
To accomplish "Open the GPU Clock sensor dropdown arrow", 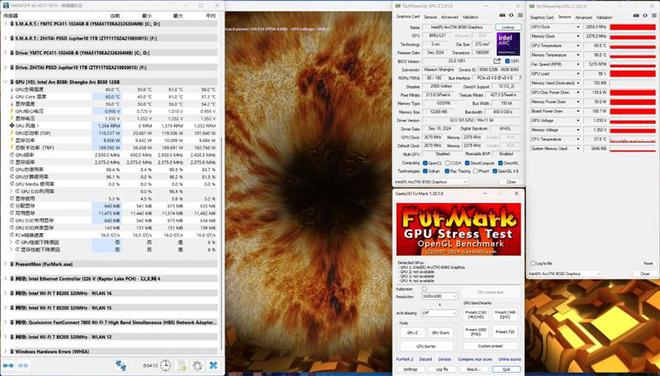I will [578, 27].
